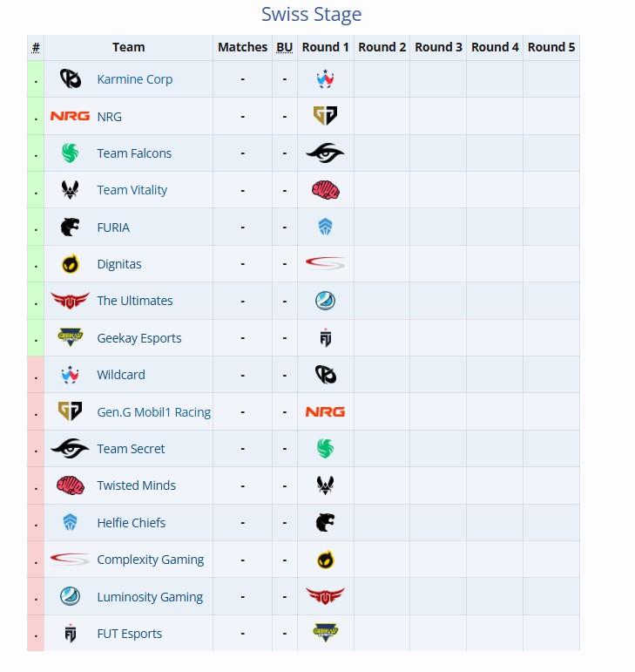Viewport: 635px width, 672px height.
Task: Open the Team Falcons team link
Action: [134, 153]
